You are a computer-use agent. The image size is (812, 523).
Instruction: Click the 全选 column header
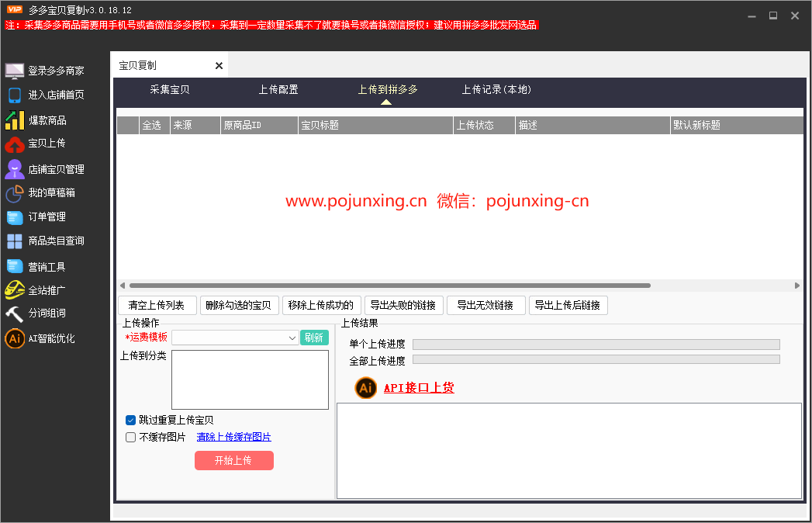(154, 126)
